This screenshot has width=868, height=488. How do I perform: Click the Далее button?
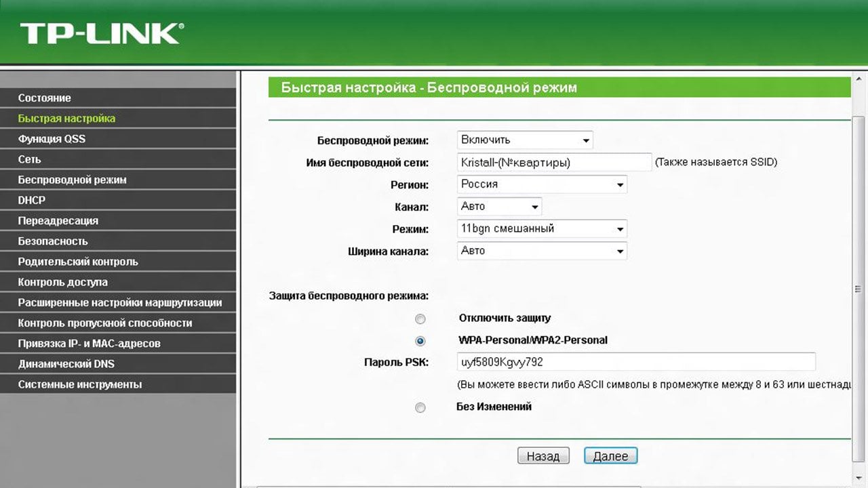[x=610, y=456]
